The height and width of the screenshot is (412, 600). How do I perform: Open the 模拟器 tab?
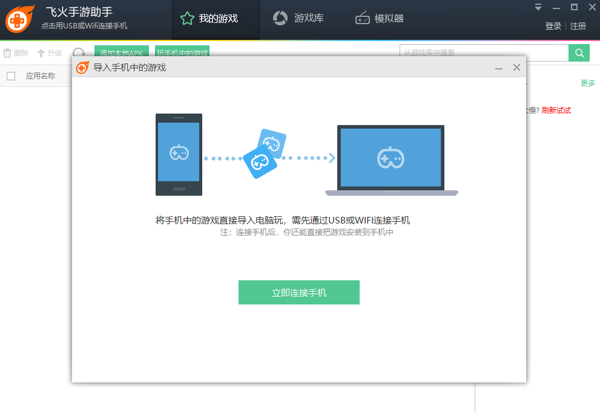379,18
